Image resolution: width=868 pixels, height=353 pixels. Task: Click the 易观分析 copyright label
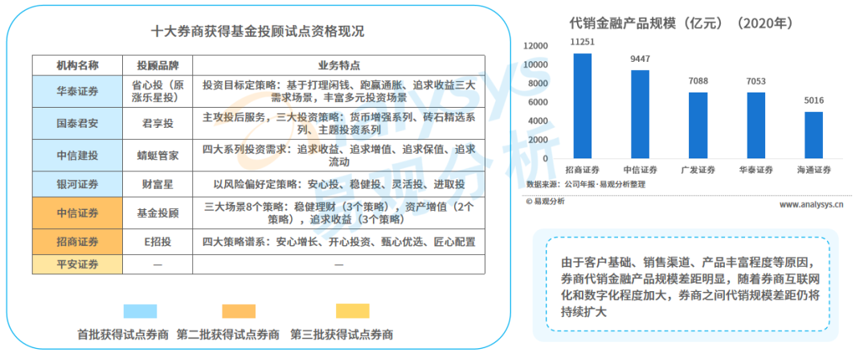tap(546, 202)
